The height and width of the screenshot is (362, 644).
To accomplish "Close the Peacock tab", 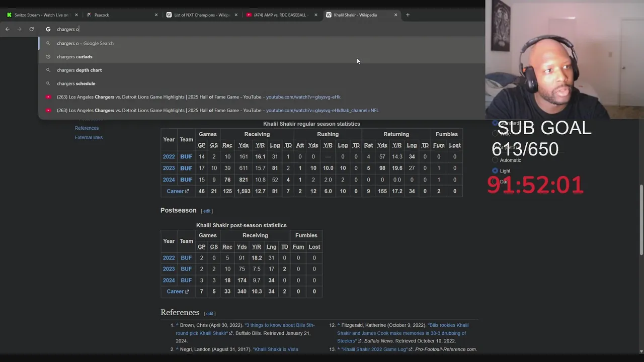I will point(156,15).
